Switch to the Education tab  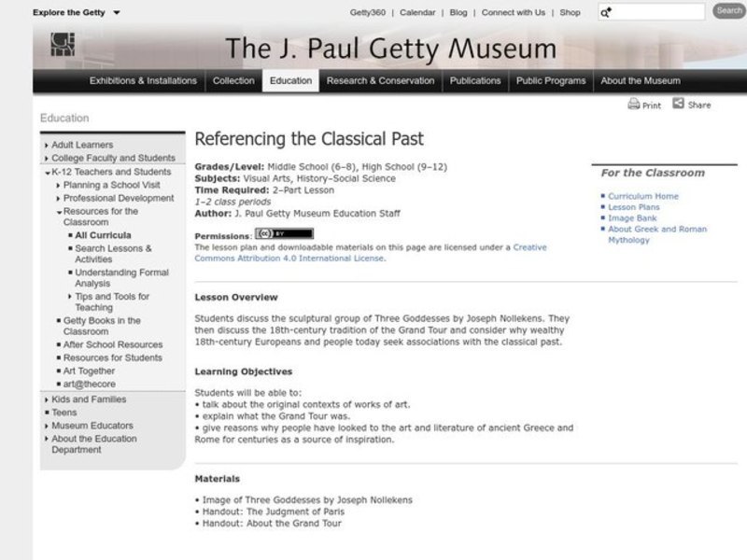289,80
